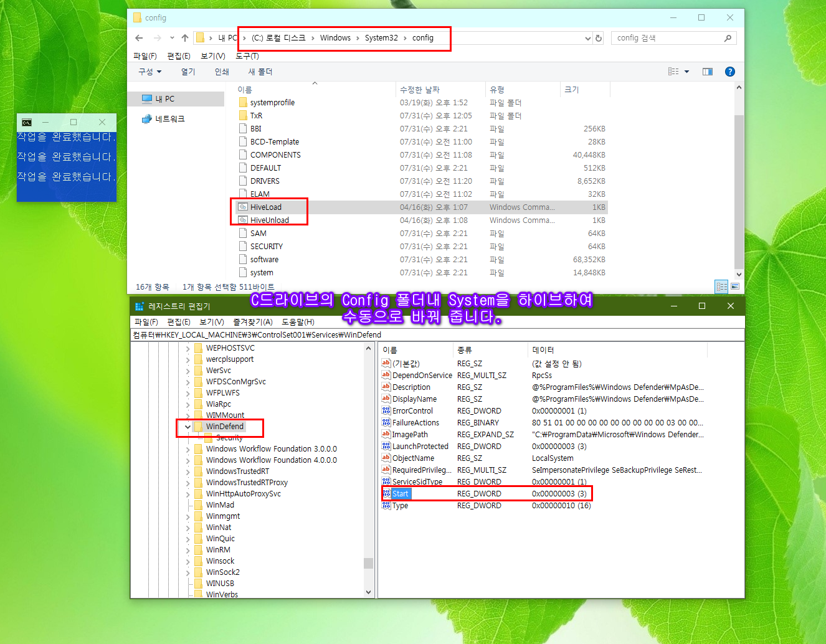Open Explorer help with the question icon
The width and height of the screenshot is (826, 644).
pos(730,72)
